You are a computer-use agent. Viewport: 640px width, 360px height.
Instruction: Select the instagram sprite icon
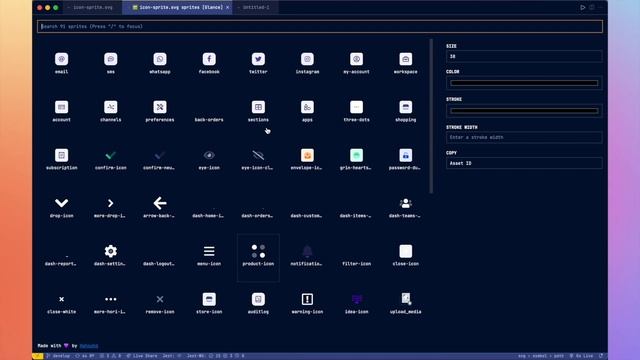point(307,59)
